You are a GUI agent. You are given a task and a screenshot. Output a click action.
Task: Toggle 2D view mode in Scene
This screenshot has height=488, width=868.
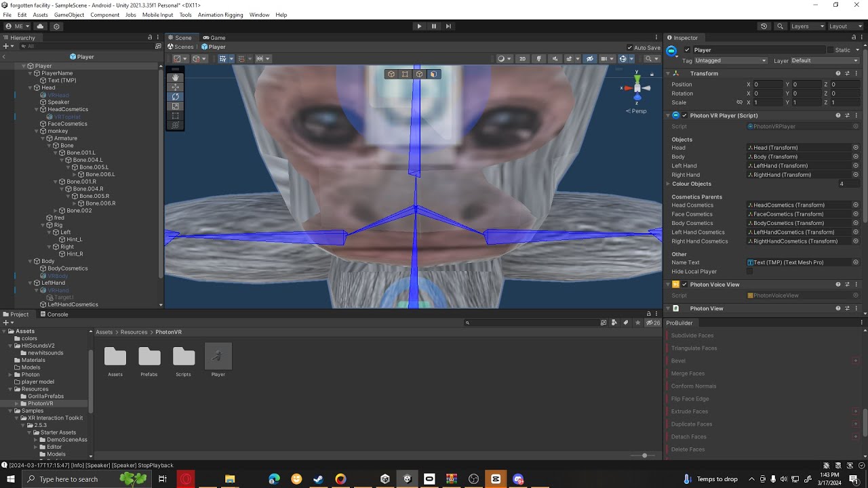pos(522,59)
